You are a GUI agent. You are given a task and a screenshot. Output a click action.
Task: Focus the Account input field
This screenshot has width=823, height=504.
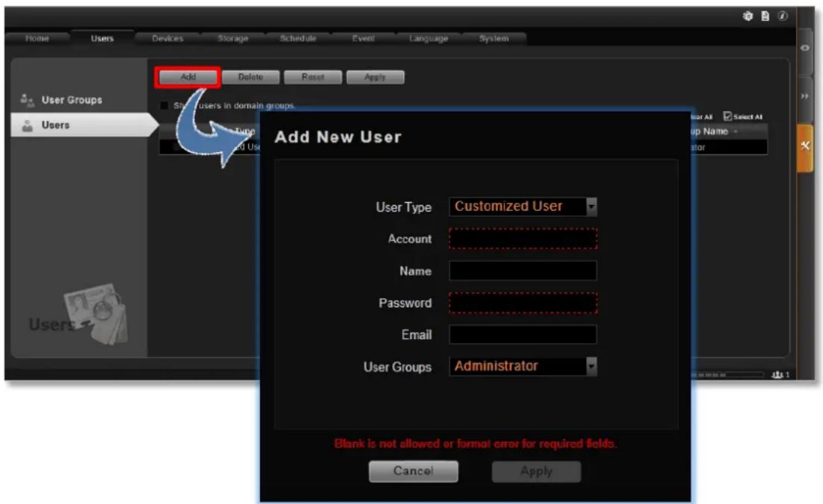click(523, 239)
